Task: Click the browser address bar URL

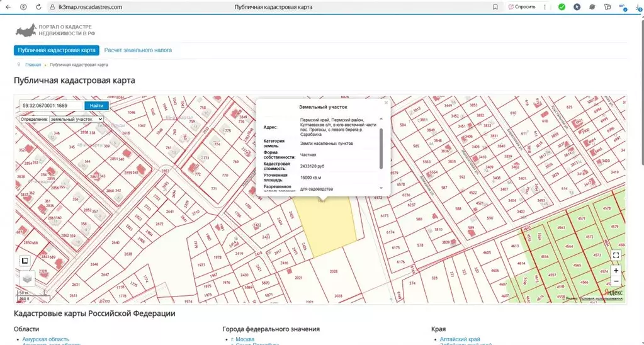Action: [x=91, y=7]
